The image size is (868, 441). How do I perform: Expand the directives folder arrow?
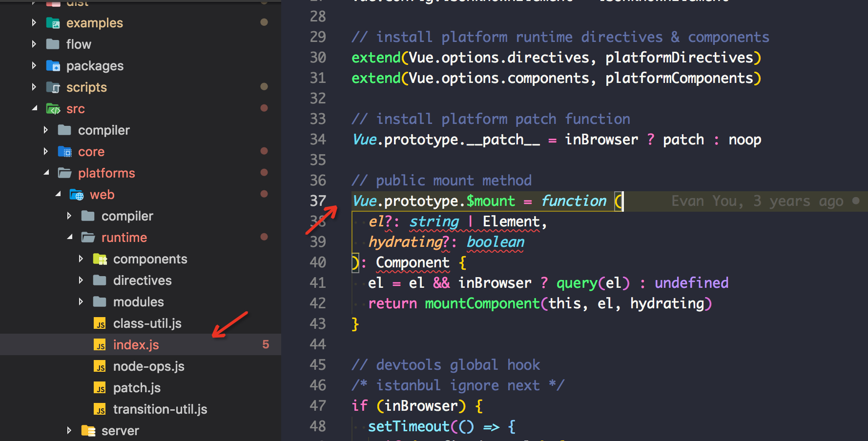click(x=81, y=280)
